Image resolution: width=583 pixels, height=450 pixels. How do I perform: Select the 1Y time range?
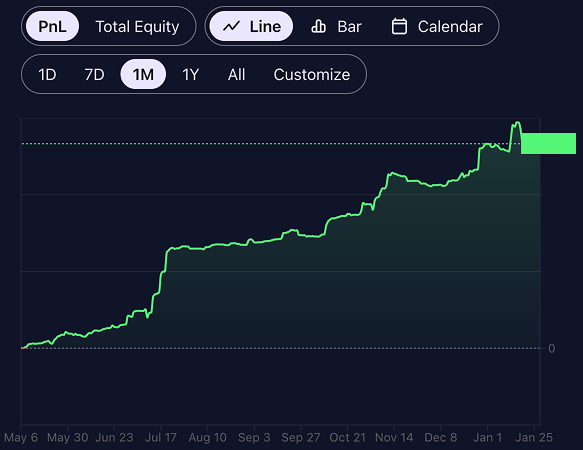coord(191,74)
